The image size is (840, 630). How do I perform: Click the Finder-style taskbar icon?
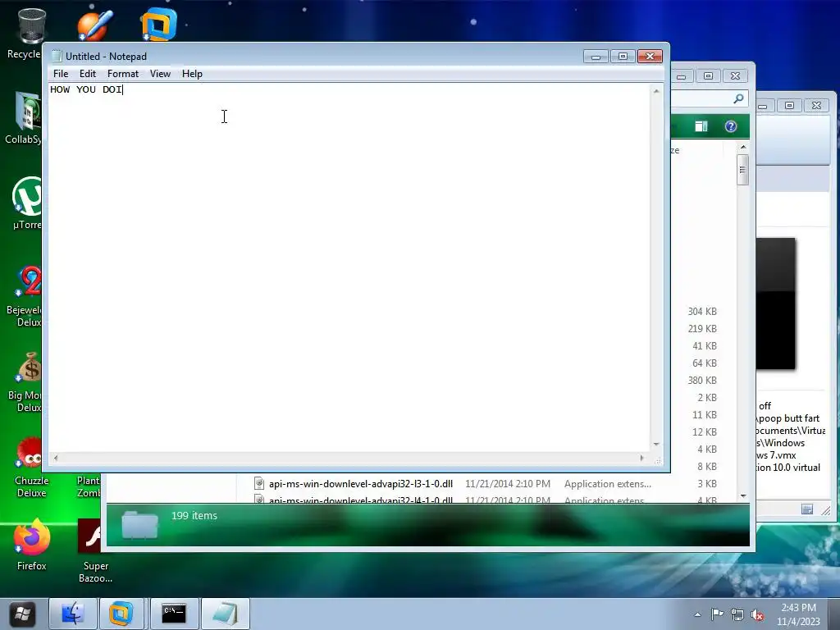point(72,614)
